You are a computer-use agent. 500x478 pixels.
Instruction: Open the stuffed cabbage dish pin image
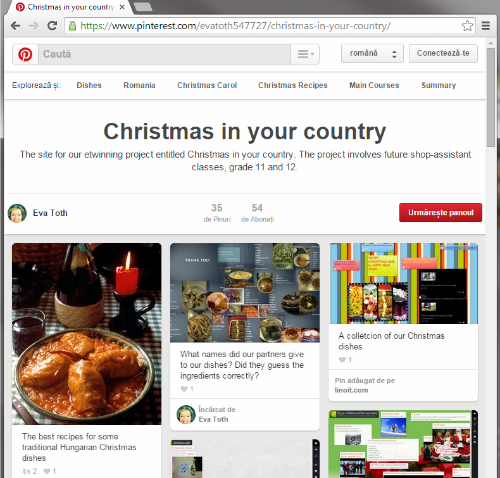pos(87,334)
